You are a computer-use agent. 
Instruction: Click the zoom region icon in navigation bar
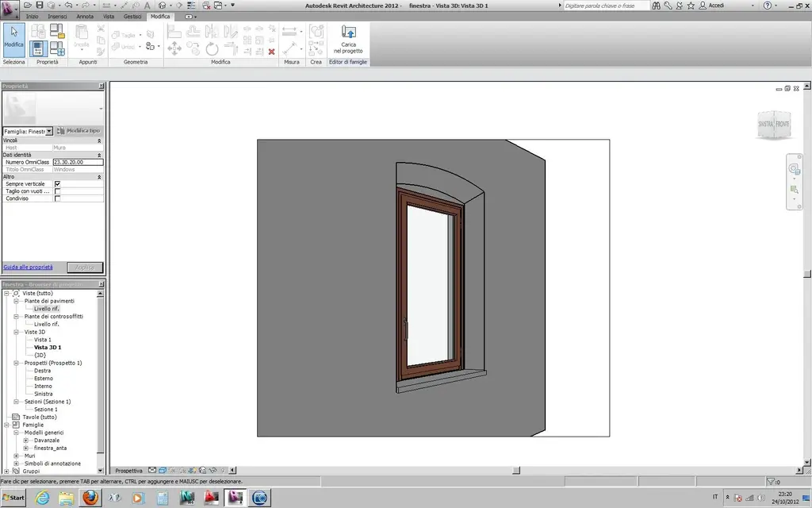coord(794,190)
